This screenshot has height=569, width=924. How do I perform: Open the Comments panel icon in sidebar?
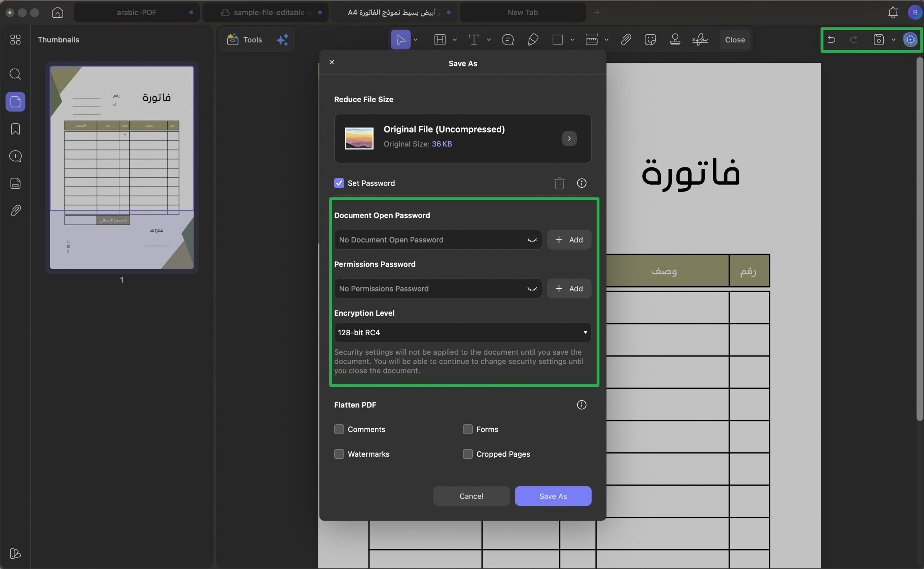(x=16, y=156)
